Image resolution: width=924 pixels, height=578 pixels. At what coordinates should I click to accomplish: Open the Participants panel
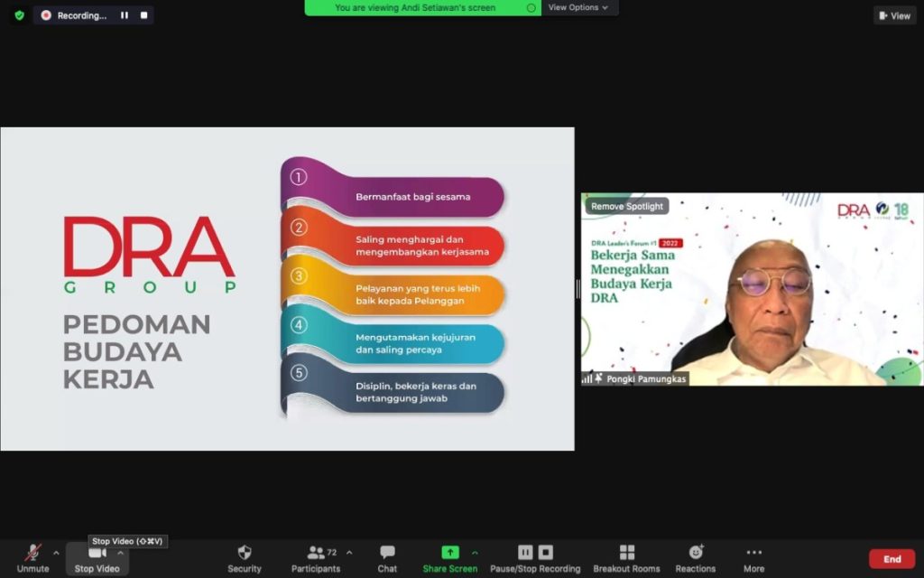click(316, 558)
